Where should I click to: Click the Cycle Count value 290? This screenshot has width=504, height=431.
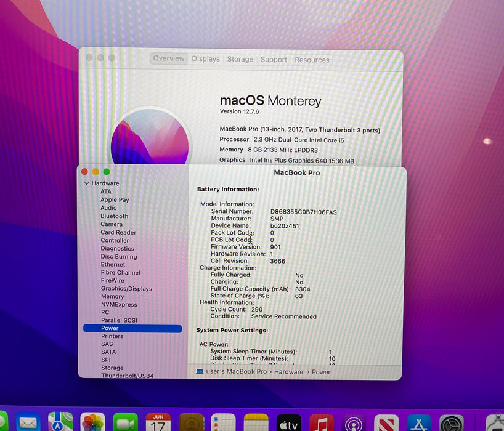[257, 309]
